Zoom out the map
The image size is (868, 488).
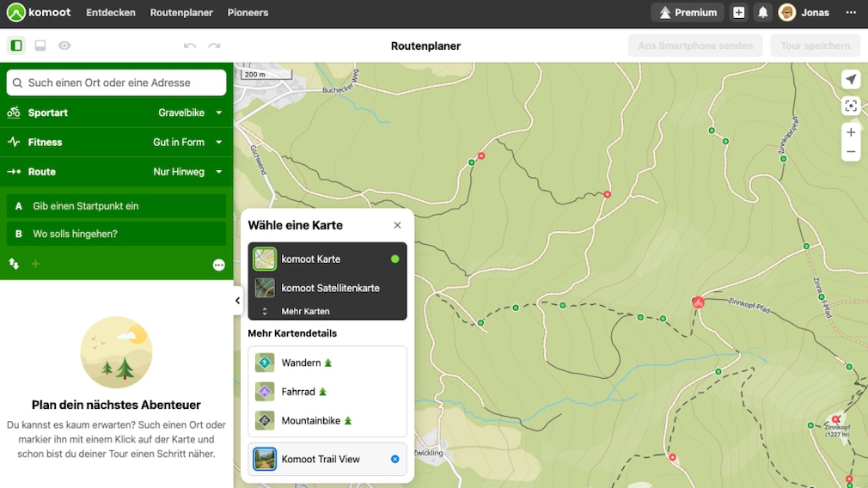tap(851, 151)
